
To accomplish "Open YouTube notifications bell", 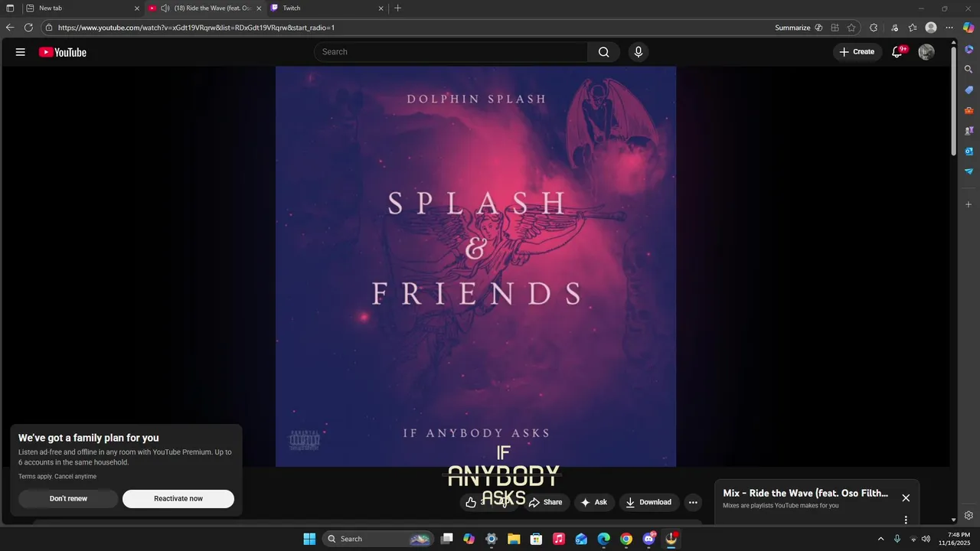I will 897,52.
